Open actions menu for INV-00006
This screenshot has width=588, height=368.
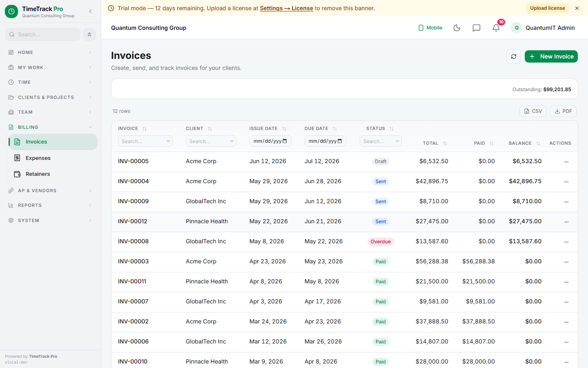click(566, 342)
